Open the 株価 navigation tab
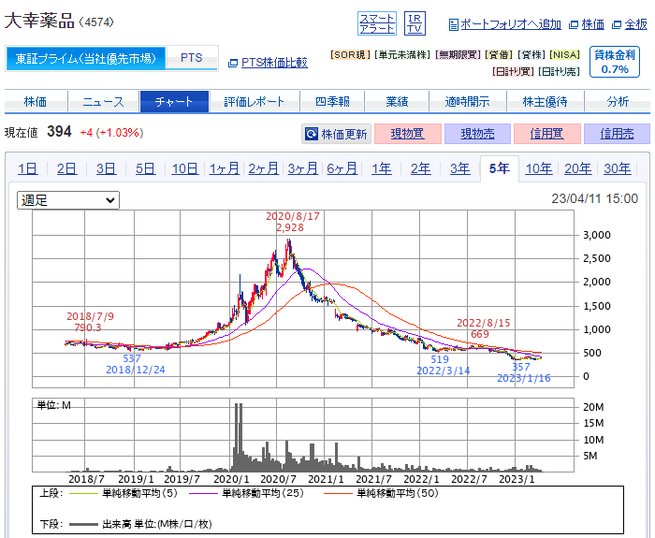 pyautogui.click(x=36, y=102)
